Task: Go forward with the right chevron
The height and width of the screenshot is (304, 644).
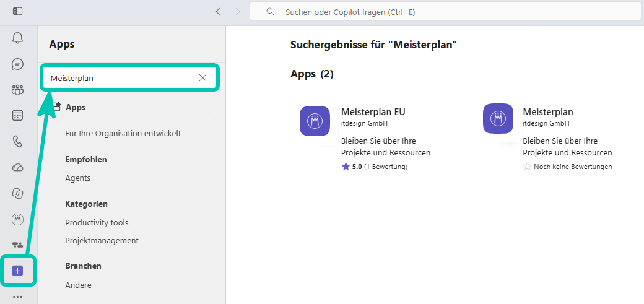Action: tap(238, 12)
